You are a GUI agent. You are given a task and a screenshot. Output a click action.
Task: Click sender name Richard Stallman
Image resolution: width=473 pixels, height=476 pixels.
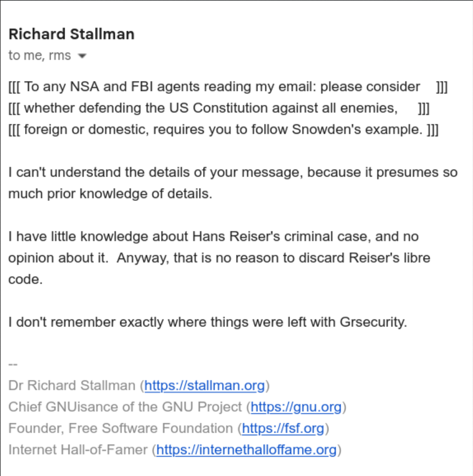click(71, 34)
